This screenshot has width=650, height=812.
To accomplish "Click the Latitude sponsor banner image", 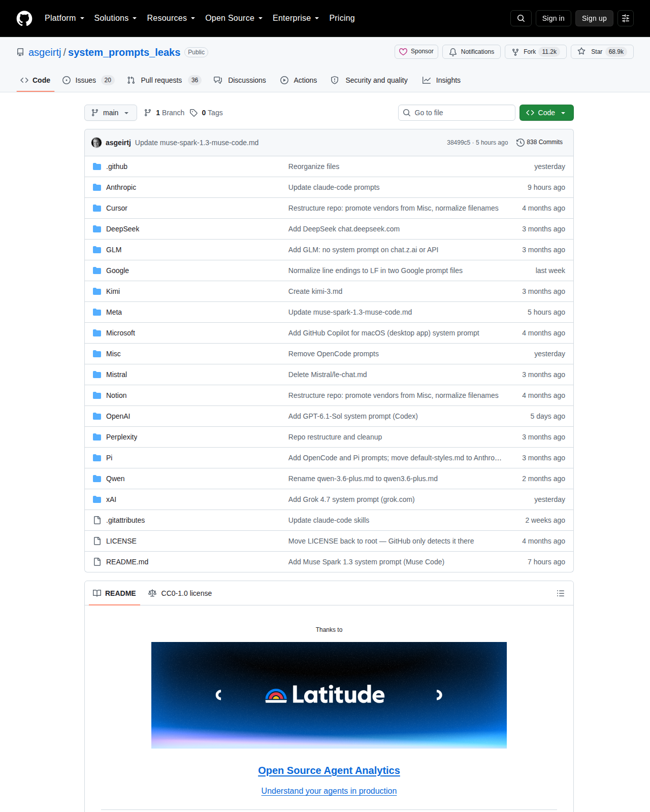I will click(329, 695).
